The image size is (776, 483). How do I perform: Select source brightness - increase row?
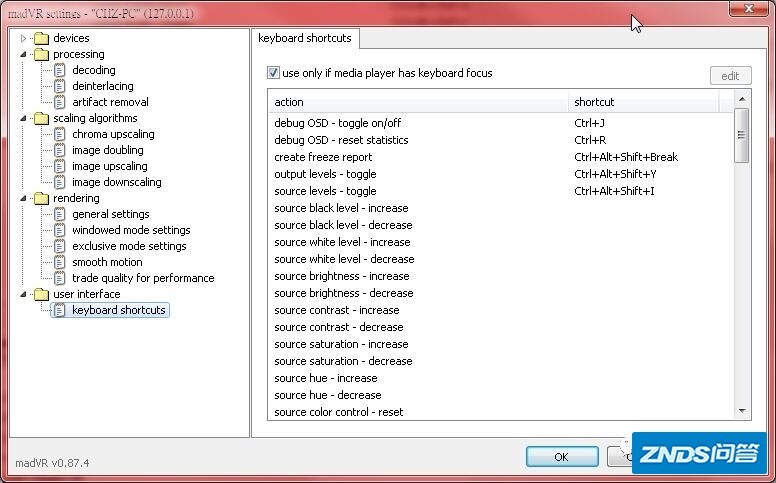click(x=501, y=276)
